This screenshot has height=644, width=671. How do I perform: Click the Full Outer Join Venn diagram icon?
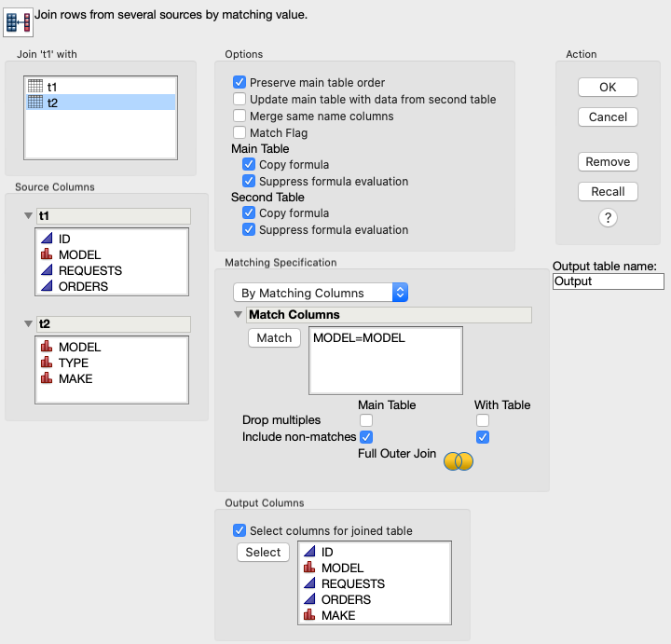459,461
